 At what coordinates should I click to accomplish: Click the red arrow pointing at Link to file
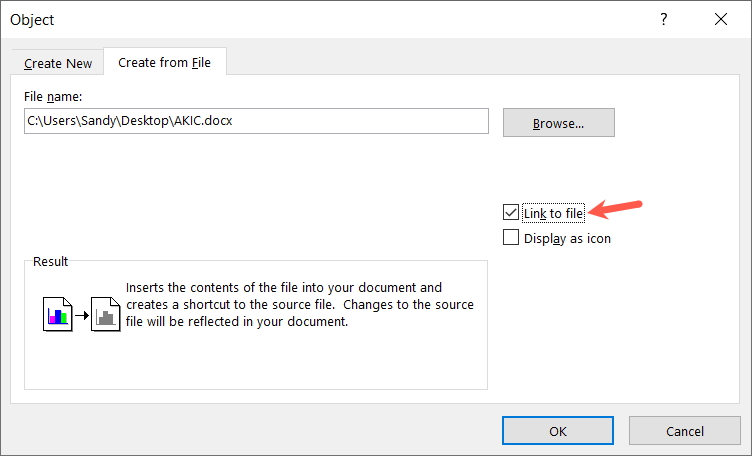click(x=615, y=208)
